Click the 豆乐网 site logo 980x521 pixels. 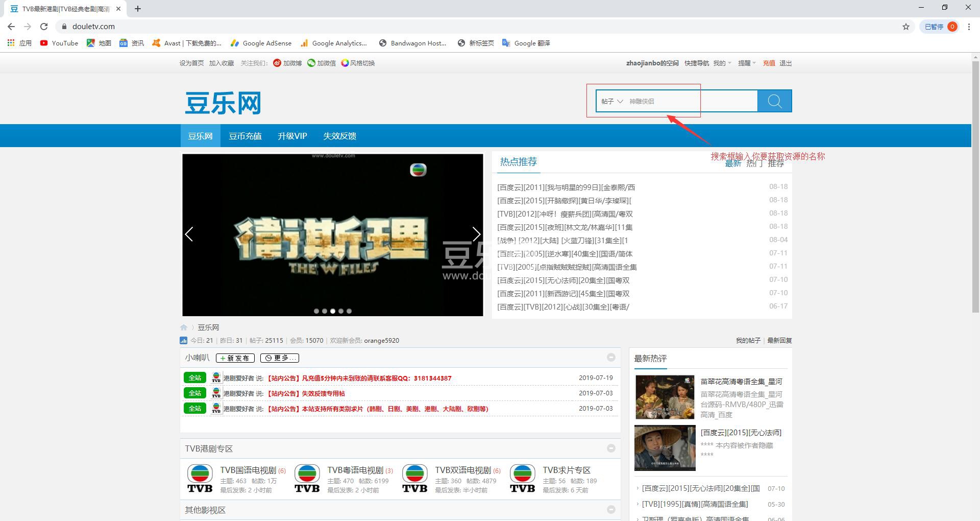coord(223,103)
